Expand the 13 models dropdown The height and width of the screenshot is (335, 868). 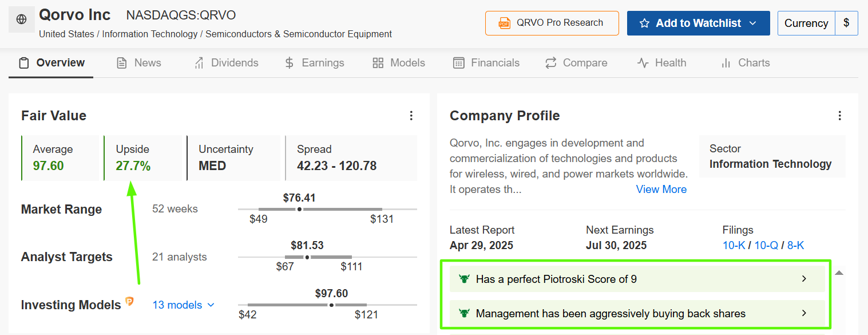click(183, 305)
